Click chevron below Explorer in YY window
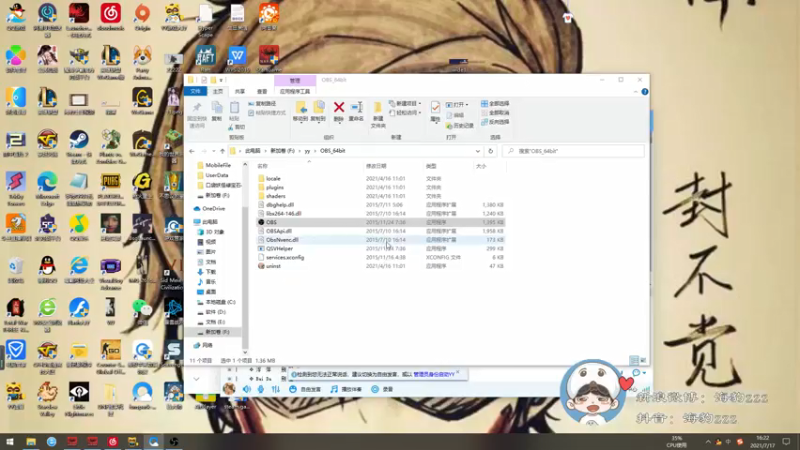The width and height of the screenshot is (800, 450). coord(196,379)
